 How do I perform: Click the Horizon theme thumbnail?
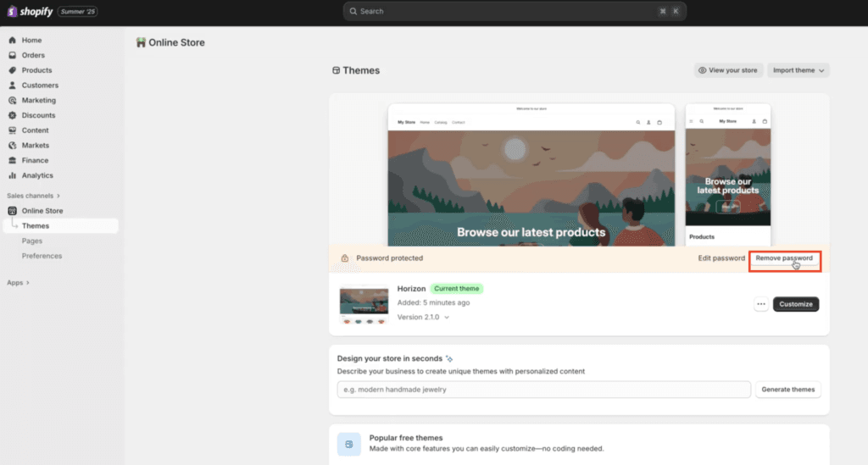(x=364, y=305)
